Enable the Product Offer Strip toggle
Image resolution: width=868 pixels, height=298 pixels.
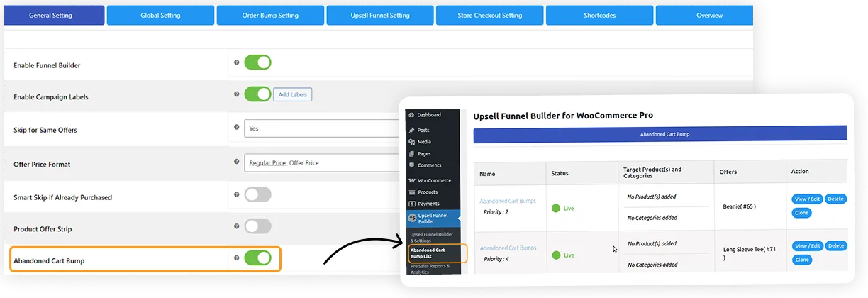pos(257,226)
